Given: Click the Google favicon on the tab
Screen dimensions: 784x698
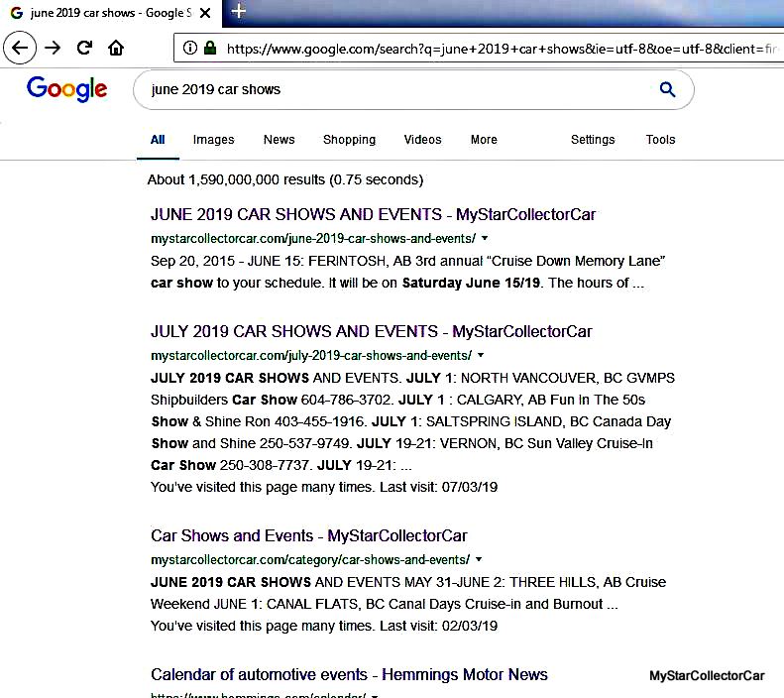Looking at the screenshot, I should click(17, 13).
